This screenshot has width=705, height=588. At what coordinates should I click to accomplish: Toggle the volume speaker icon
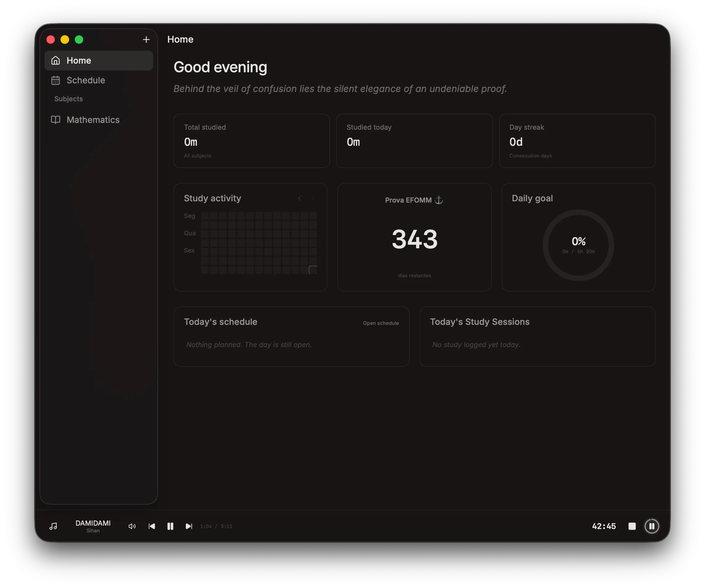132,526
